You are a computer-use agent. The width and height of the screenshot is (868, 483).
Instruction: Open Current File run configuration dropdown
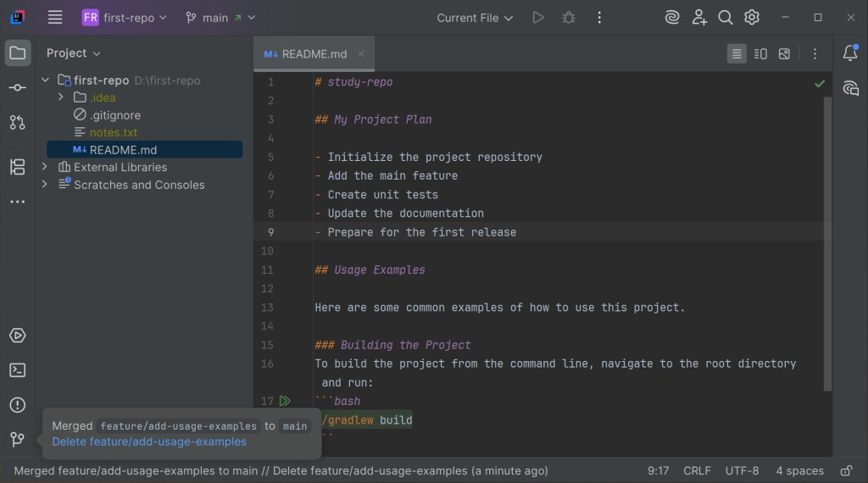475,18
